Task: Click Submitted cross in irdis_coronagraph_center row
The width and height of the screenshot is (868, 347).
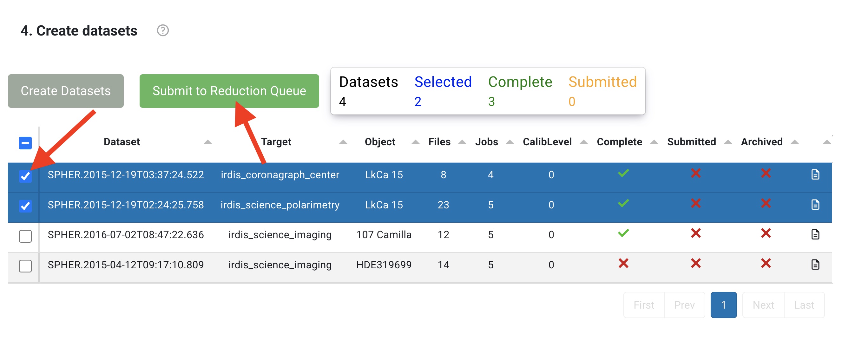Action: (x=695, y=173)
